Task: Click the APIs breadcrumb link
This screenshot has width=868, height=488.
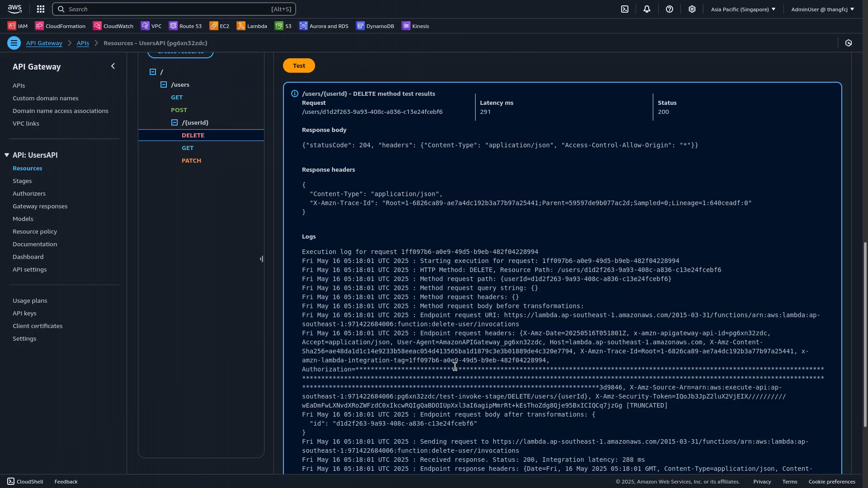Action: point(83,43)
